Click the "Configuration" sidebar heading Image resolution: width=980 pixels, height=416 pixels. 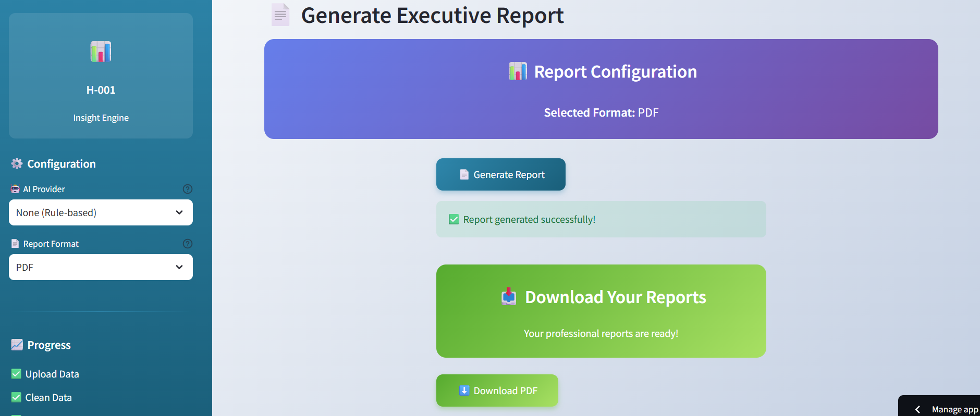coord(62,163)
